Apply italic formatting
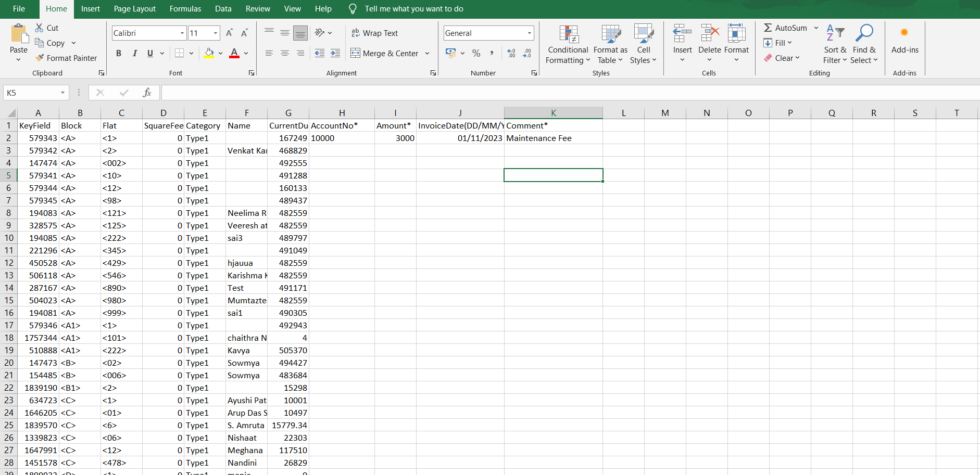 tap(134, 53)
